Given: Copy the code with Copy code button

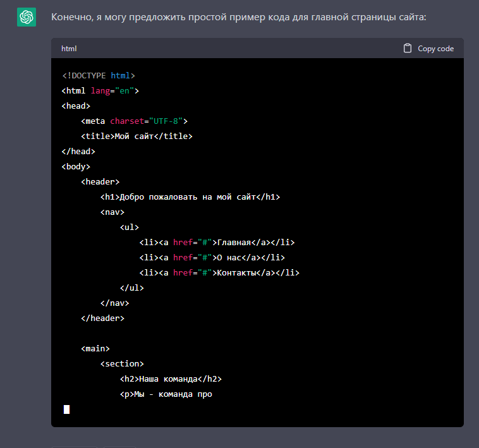Looking at the screenshot, I should tap(428, 49).
